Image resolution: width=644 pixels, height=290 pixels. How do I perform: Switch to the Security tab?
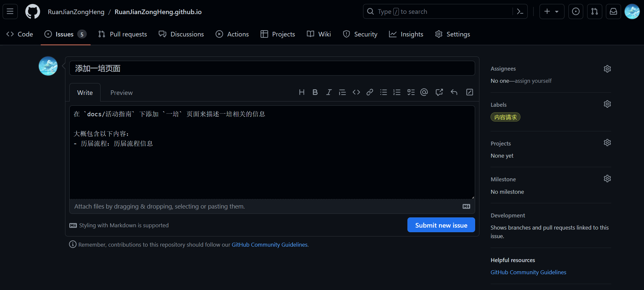pyautogui.click(x=360, y=34)
